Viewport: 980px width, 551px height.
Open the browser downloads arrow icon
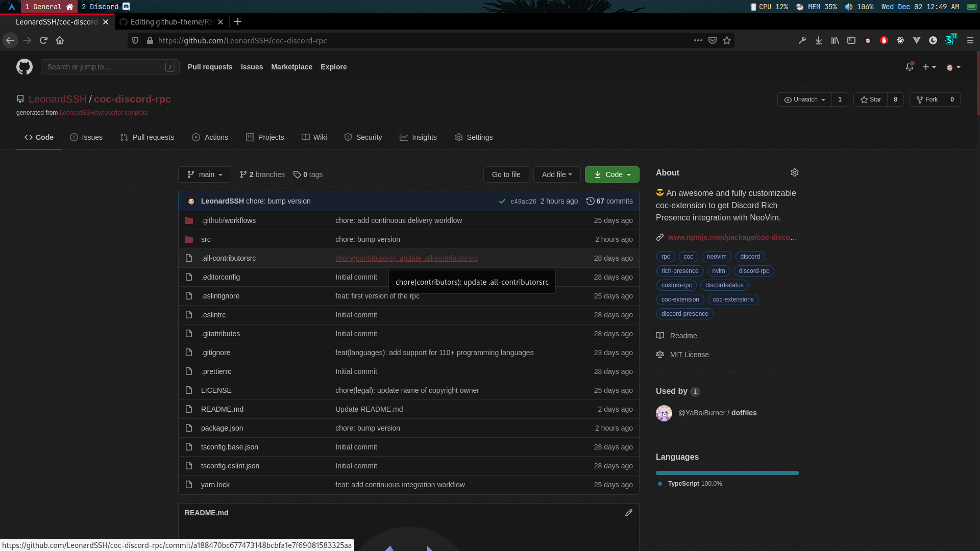point(818,41)
